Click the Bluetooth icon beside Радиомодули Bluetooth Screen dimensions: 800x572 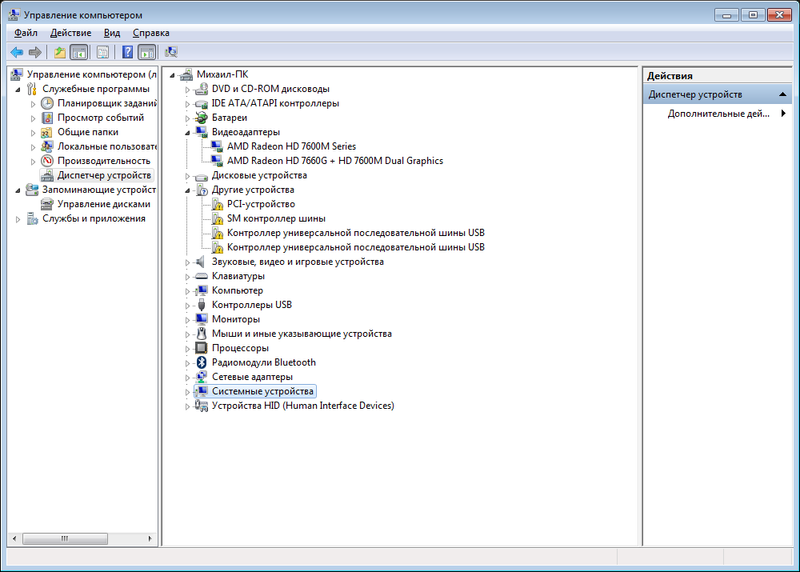201,362
